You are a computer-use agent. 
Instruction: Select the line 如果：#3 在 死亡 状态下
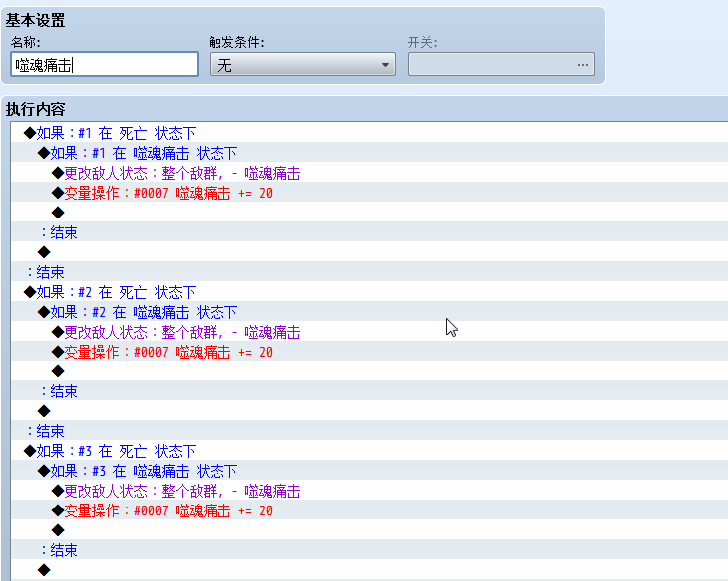[369, 451]
